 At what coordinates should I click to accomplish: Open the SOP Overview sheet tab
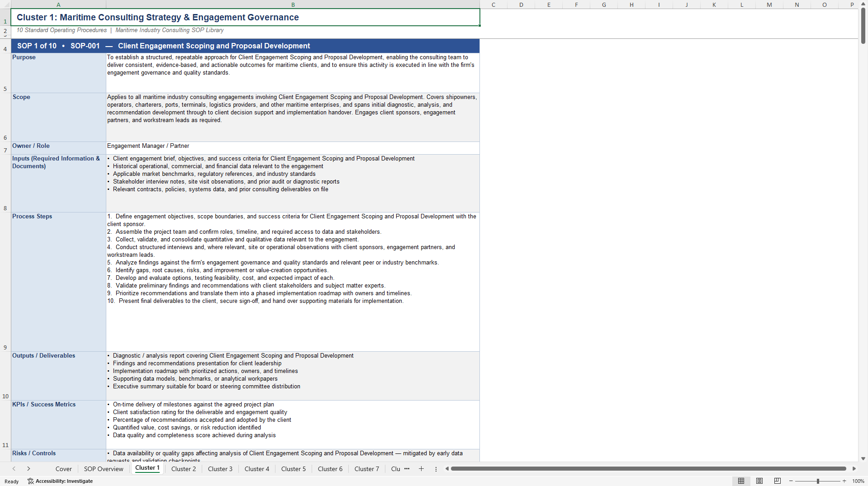pyautogui.click(x=104, y=469)
